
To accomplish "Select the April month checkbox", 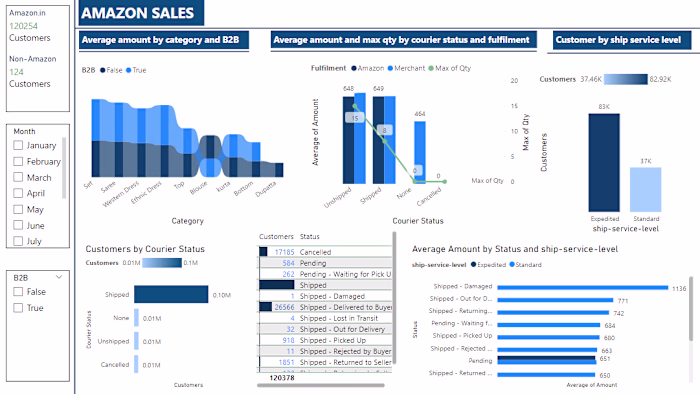I will coord(18,193).
